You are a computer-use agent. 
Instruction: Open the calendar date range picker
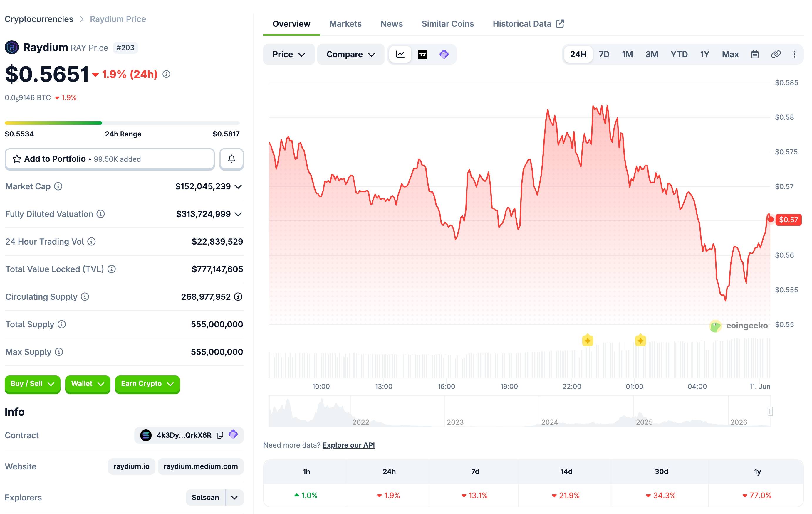pos(755,54)
